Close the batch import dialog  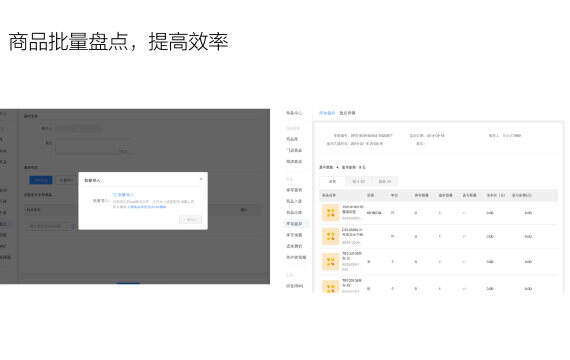click(201, 179)
